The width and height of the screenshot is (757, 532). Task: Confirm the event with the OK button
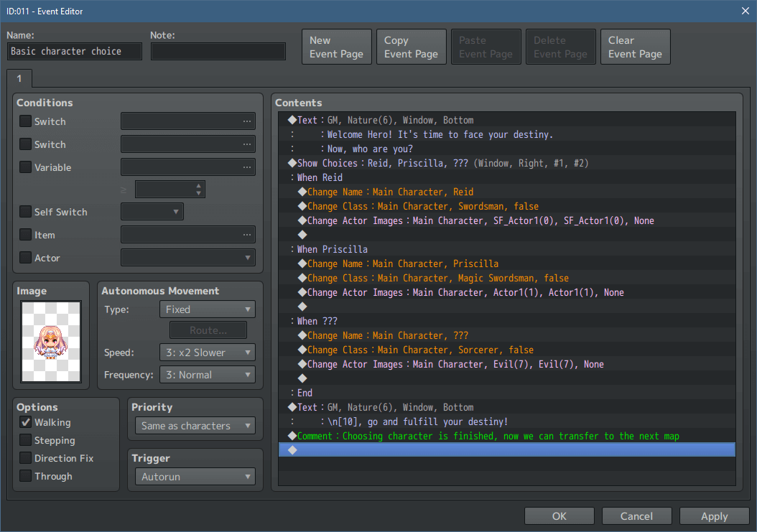point(559,515)
